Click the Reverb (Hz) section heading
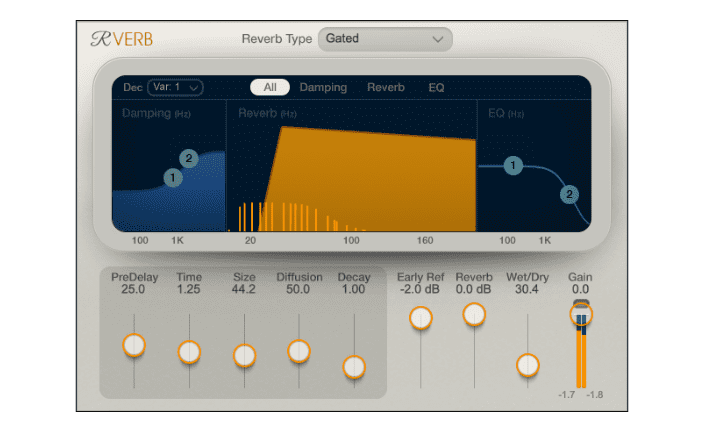The height and width of the screenshot is (432, 704). point(267,113)
